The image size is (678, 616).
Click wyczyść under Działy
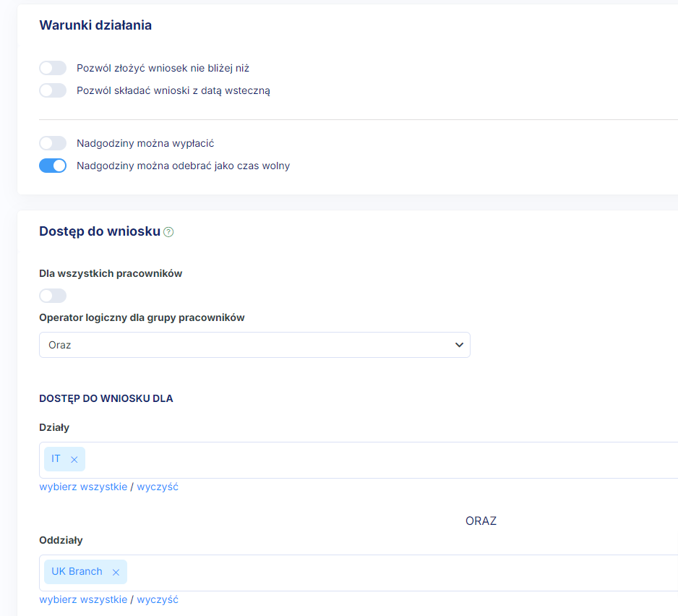point(158,487)
